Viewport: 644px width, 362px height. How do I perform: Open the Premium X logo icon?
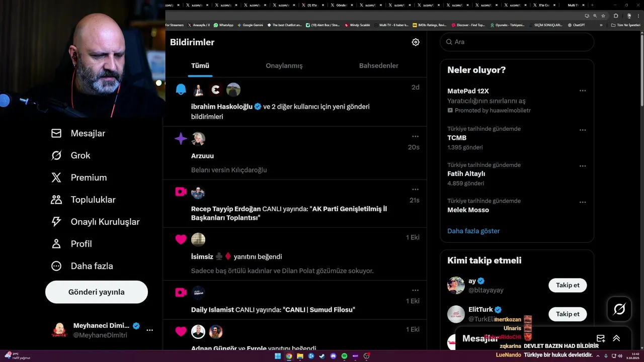click(x=56, y=177)
